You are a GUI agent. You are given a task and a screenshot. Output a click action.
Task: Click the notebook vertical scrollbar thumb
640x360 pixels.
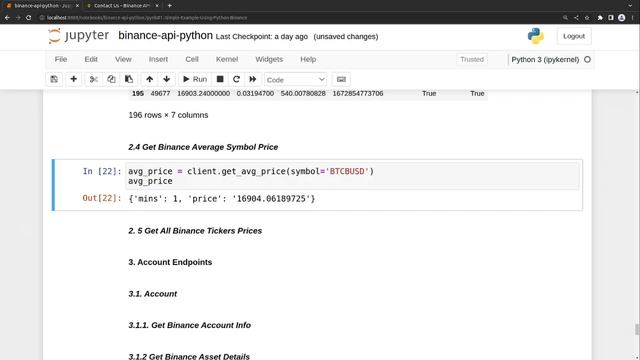tap(637, 329)
